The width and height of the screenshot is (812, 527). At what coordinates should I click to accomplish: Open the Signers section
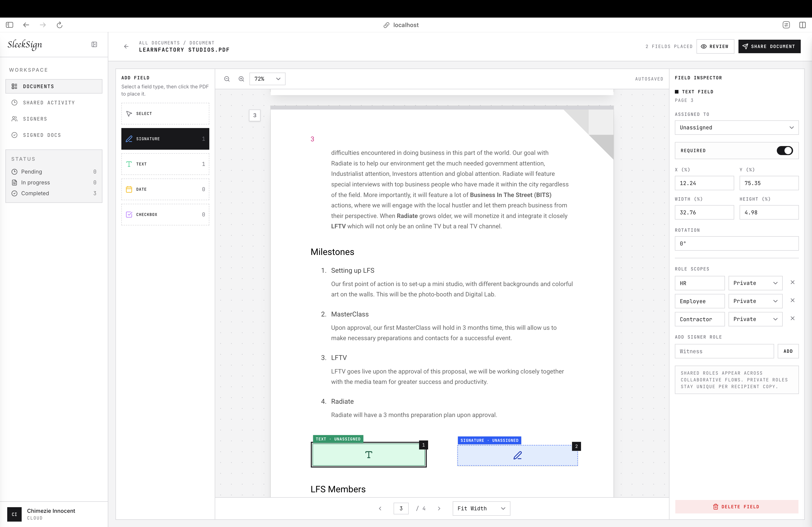[x=54, y=119]
